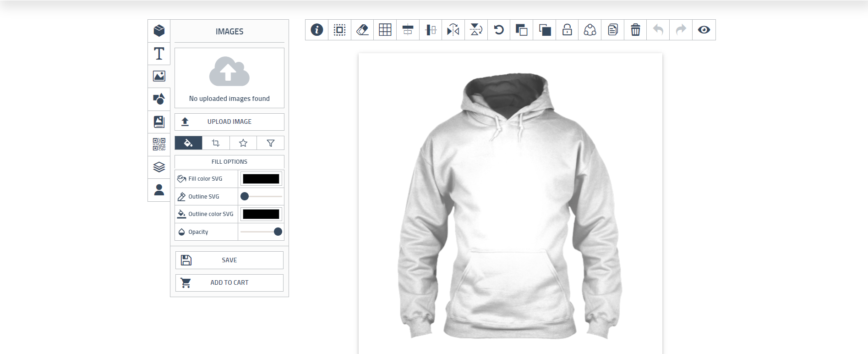Click the reset rotation toolbar icon

(499, 30)
